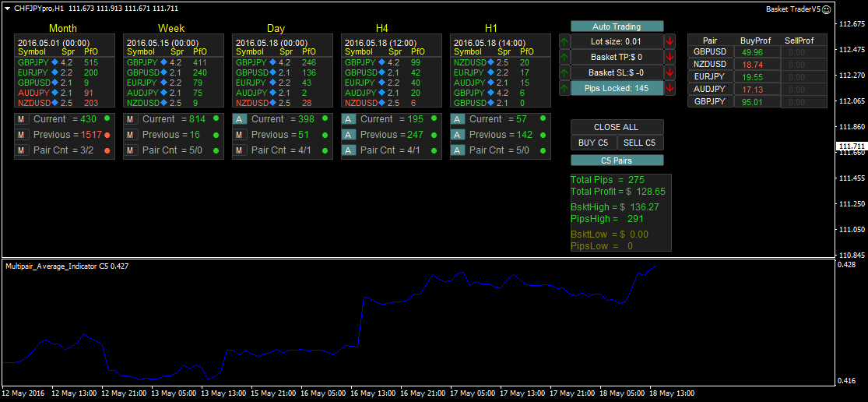This screenshot has height=402, width=868.
Task: Click the BUY C5 button
Action: pyautogui.click(x=593, y=143)
